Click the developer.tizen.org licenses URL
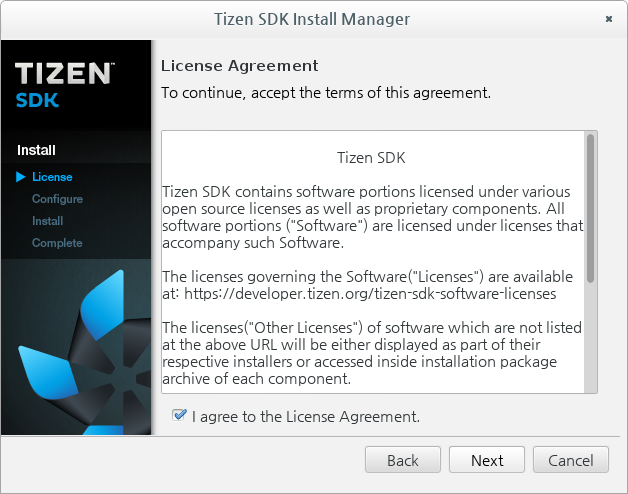 click(x=370, y=294)
